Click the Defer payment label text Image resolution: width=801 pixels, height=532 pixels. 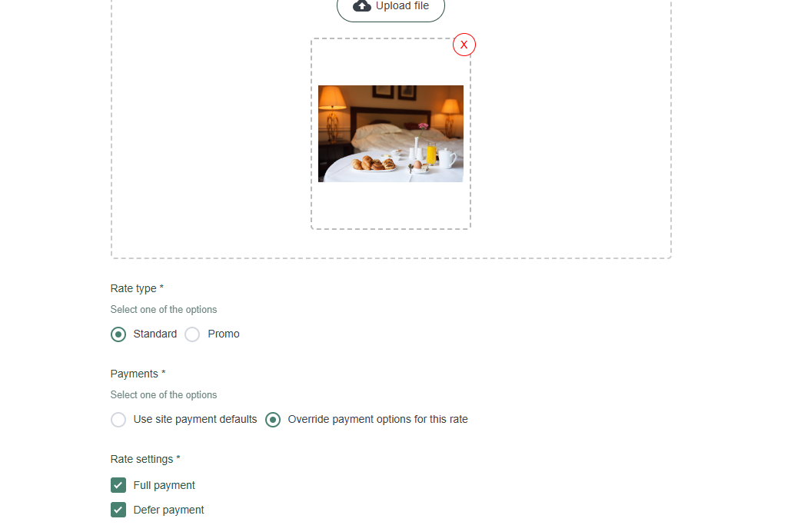[168, 510]
